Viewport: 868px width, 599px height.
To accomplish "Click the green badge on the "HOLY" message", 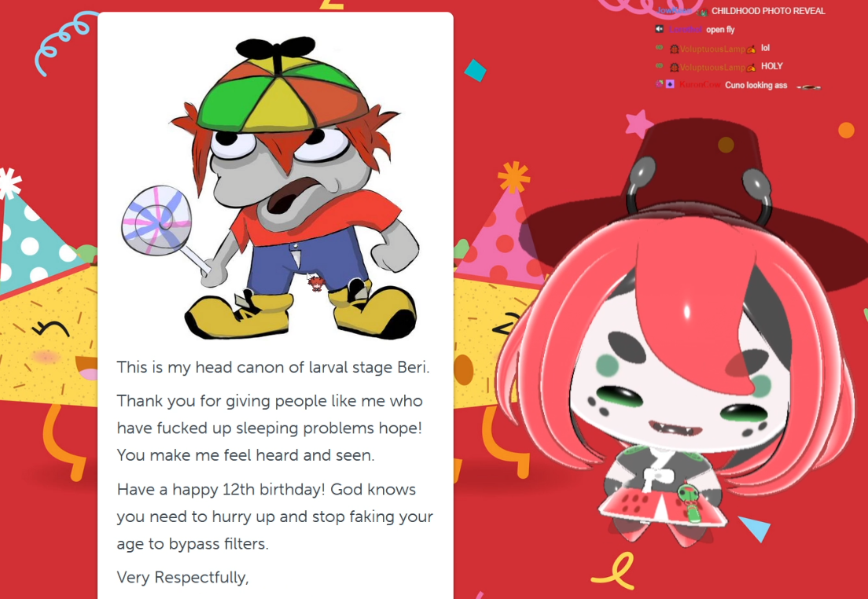I will (x=660, y=65).
